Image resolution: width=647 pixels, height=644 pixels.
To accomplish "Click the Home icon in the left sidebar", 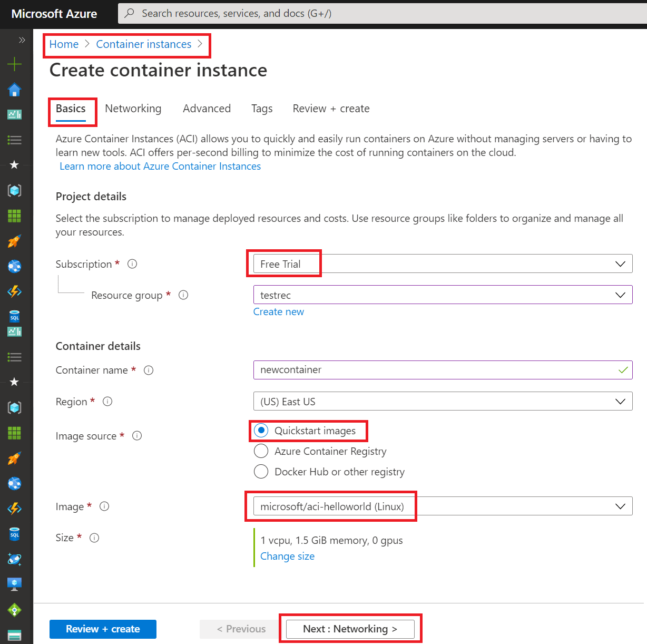I will click(x=14, y=90).
